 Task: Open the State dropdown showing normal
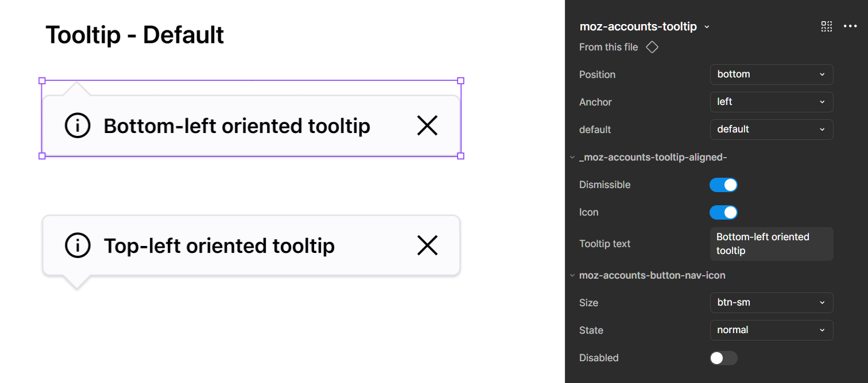click(771, 330)
